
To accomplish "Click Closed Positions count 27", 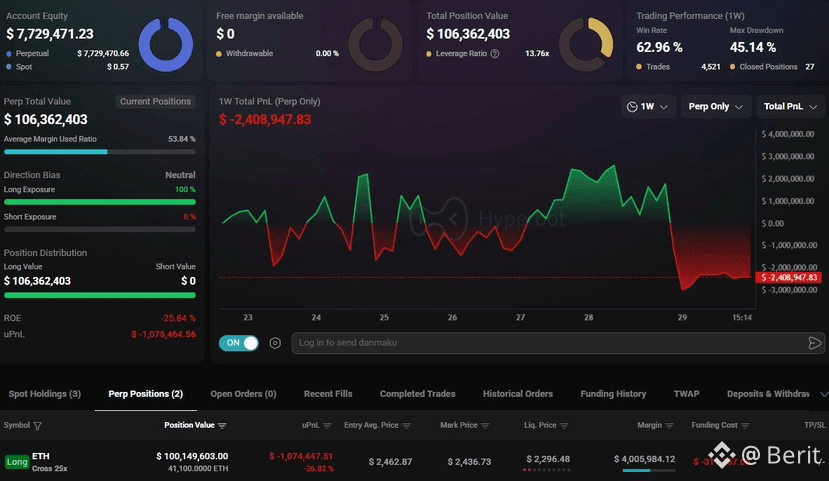I will 809,67.
